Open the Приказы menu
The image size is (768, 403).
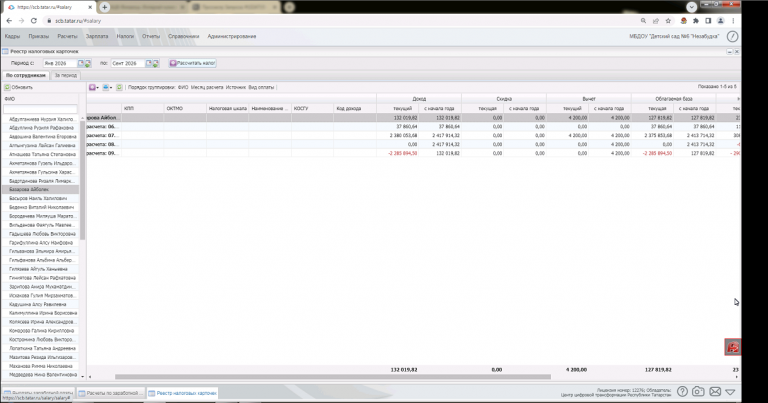39,36
